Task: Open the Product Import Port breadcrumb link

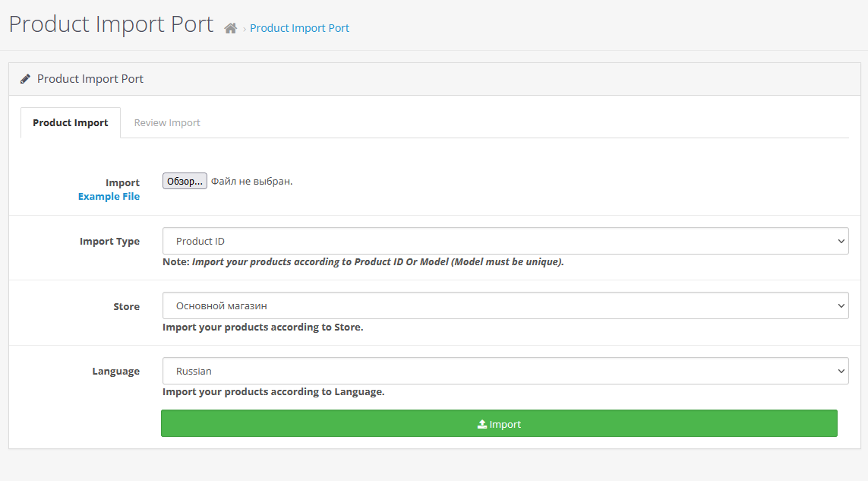Action: point(299,28)
